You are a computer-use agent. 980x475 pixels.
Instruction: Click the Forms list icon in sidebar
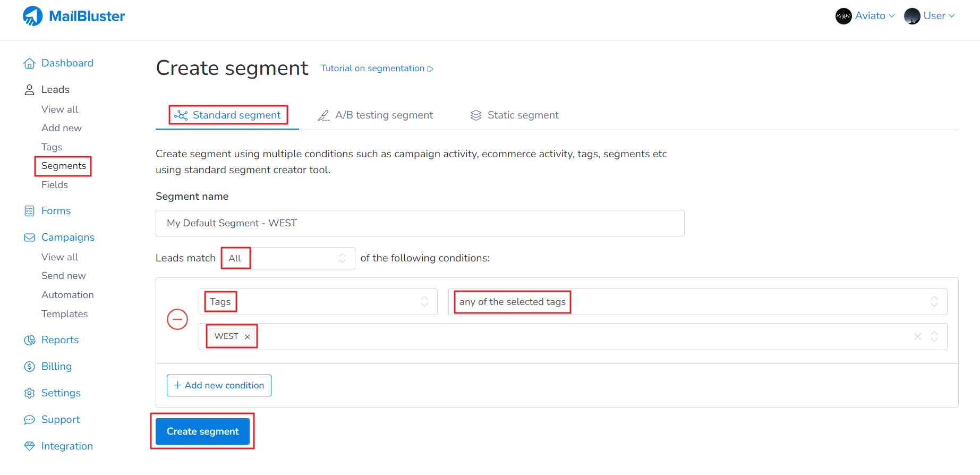[x=29, y=211]
